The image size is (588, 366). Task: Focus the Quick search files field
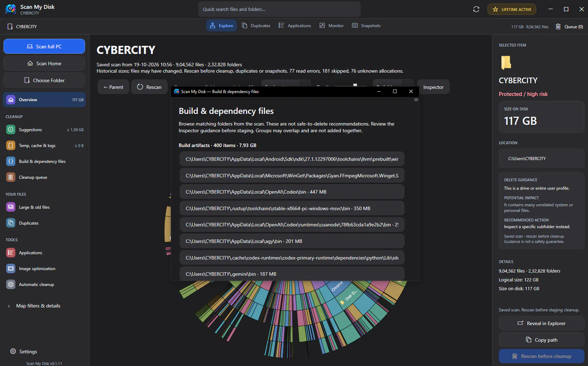279,9
